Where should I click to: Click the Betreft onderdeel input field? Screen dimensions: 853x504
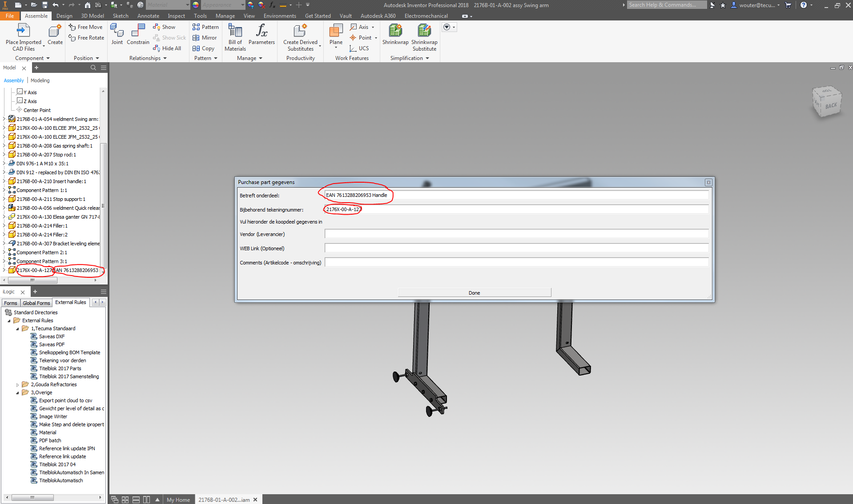point(516,195)
